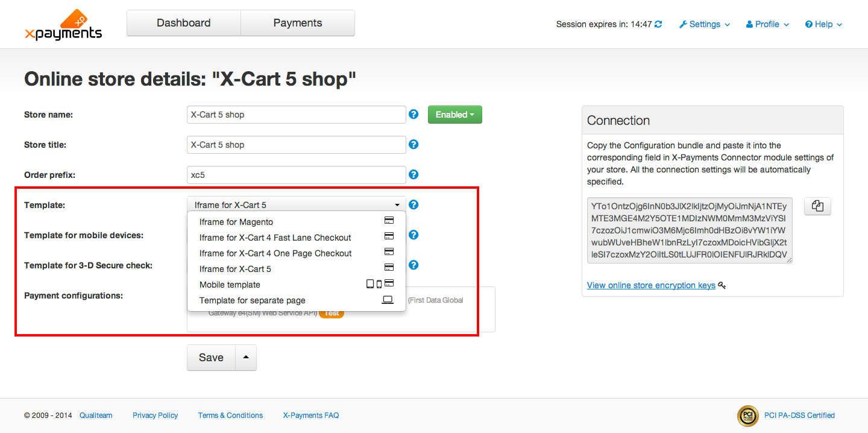
Task: Open View online store encryption keys link
Action: tap(651, 285)
